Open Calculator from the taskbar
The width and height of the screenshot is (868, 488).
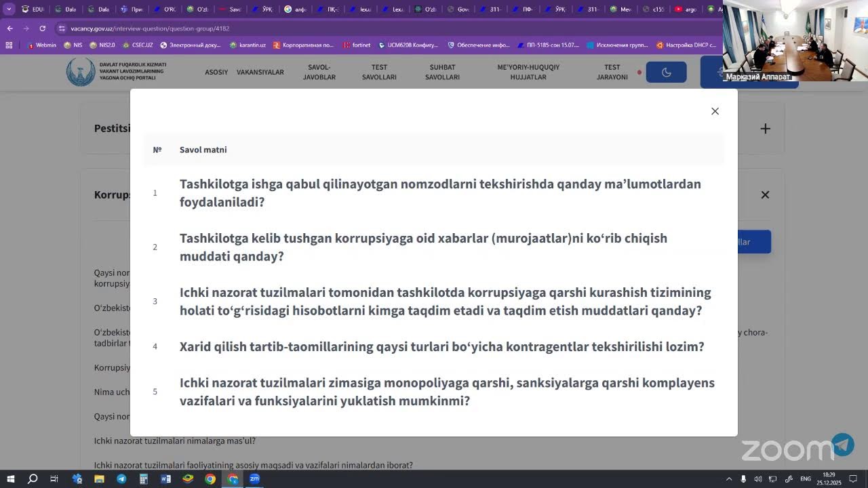[144, 479]
